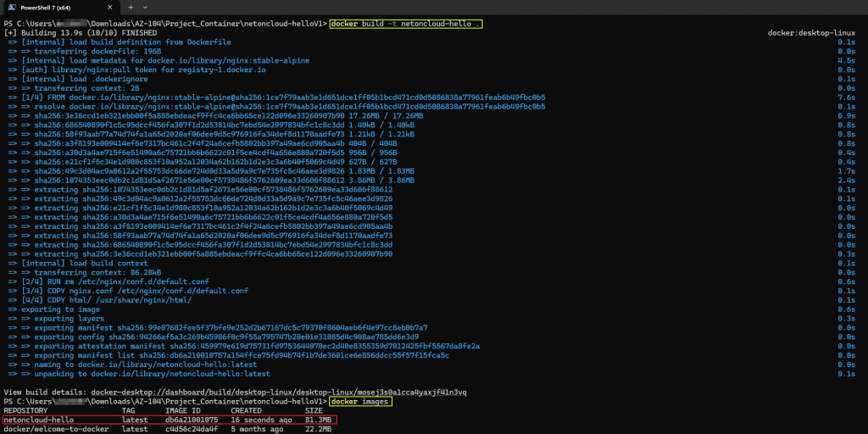Click image ID c4d56c24da4f
The height and width of the screenshot is (434, 868).
pos(192,429)
